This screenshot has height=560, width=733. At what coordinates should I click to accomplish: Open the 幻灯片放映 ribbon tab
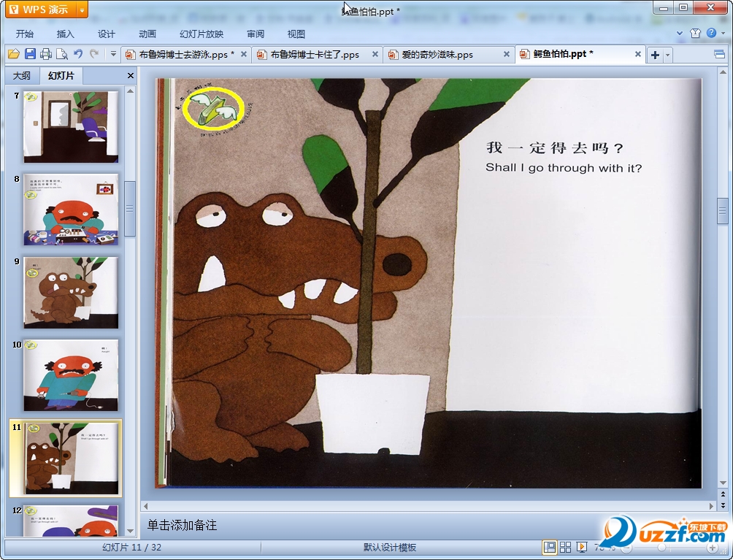(202, 34)
